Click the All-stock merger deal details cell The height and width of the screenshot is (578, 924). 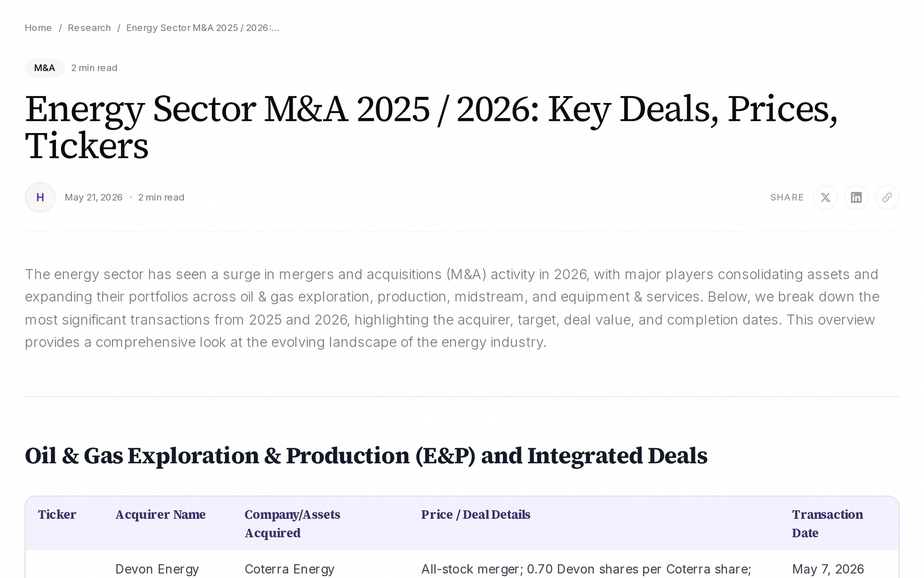pos(586,569)
